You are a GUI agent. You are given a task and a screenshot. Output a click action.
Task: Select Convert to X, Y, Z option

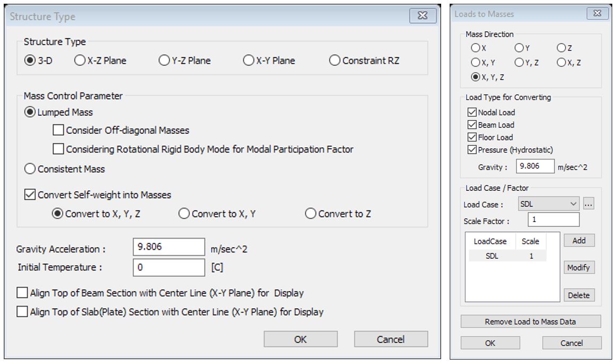(x=57, y=214)
